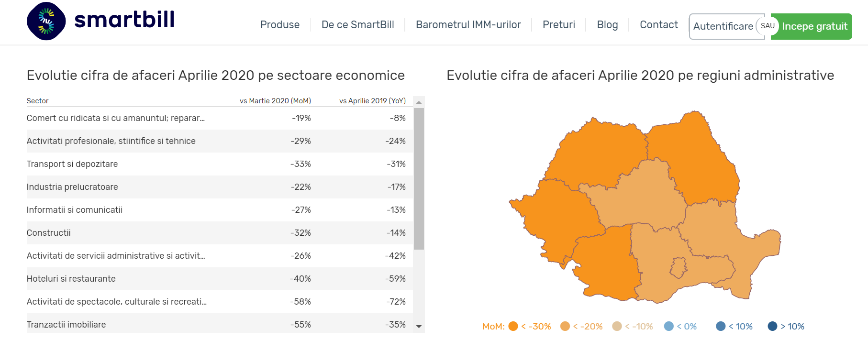Click the SmartBill logo icon
Image resolution: width=868 pixels, height=340 pixels.
(x=46, y=21)
